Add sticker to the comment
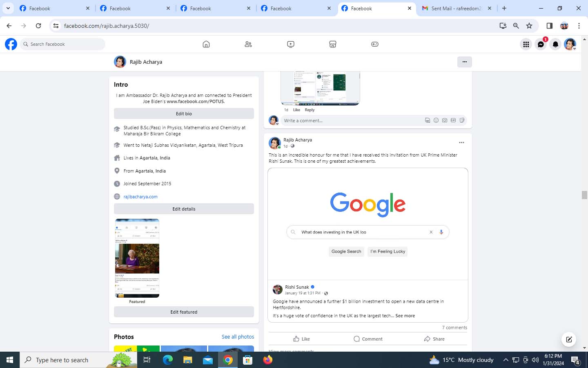The width and height of the screenshot is (588, 368). pos(462,121)
